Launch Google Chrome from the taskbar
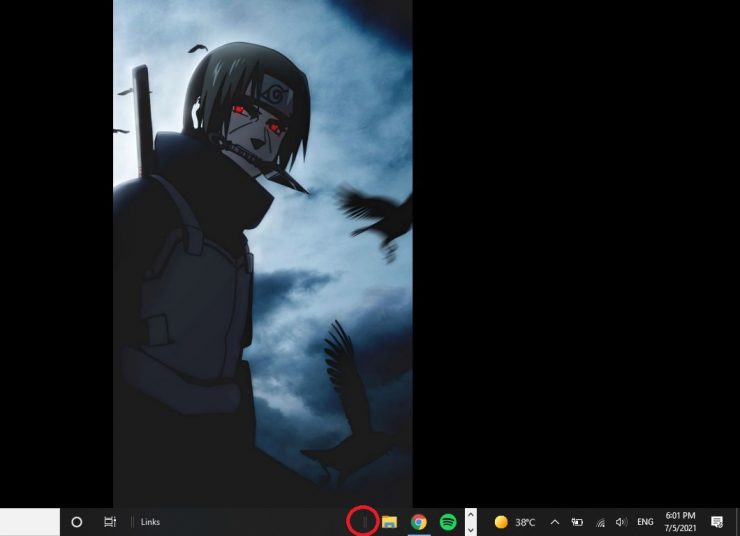 point(419,522)
